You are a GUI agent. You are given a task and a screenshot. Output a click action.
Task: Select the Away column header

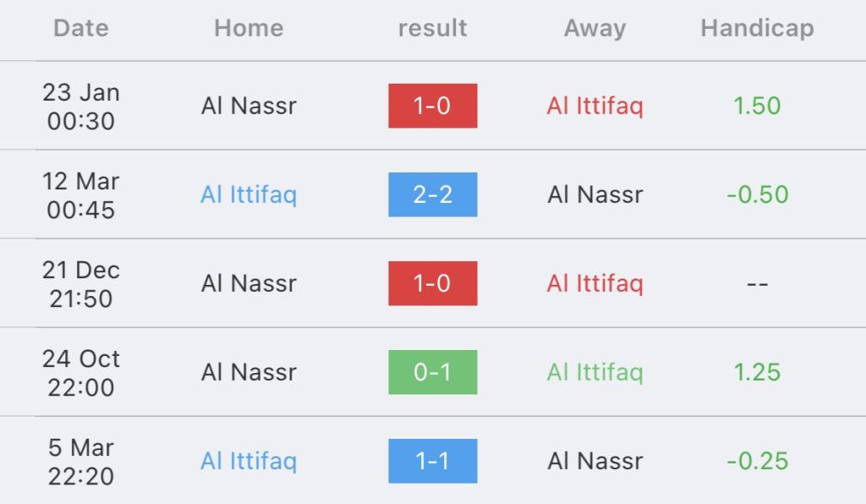[595, 29]
